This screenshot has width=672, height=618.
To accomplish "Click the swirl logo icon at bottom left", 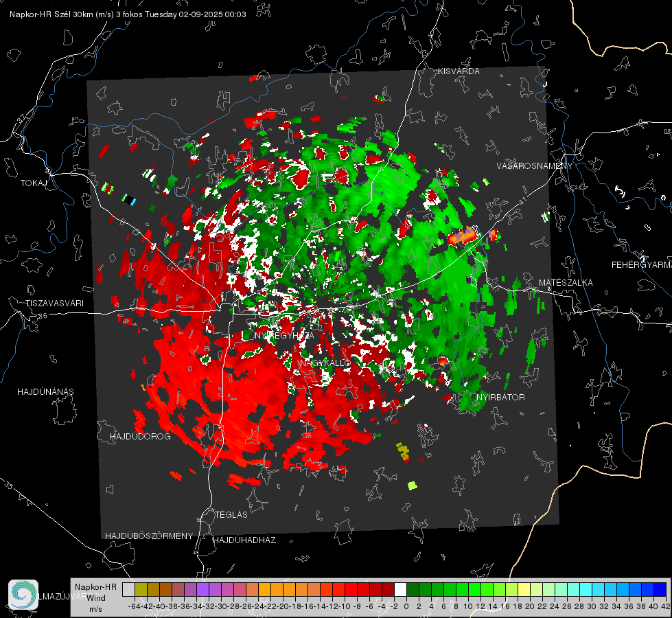I will tap(23, 595).
